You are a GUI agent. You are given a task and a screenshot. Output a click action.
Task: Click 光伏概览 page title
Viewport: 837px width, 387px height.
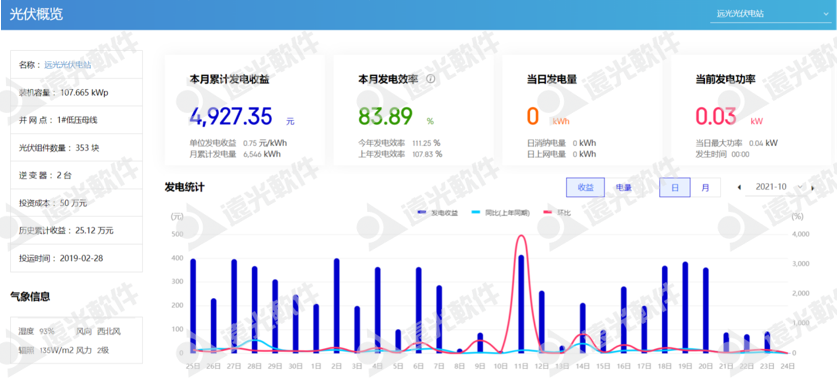click(x=36, y=14)
